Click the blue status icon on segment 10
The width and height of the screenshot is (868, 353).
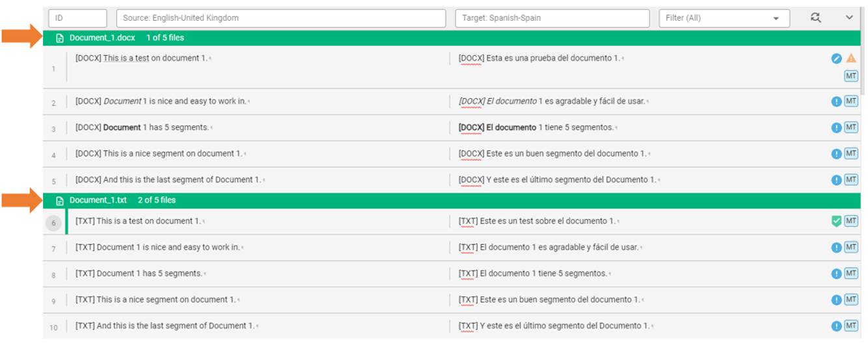click(837, 326)
